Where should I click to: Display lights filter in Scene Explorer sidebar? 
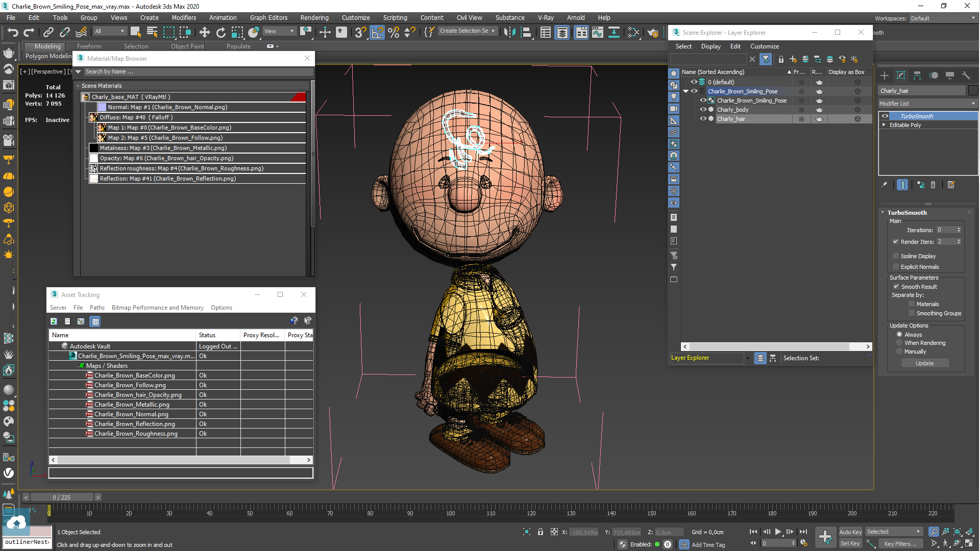tap(674, 97)
